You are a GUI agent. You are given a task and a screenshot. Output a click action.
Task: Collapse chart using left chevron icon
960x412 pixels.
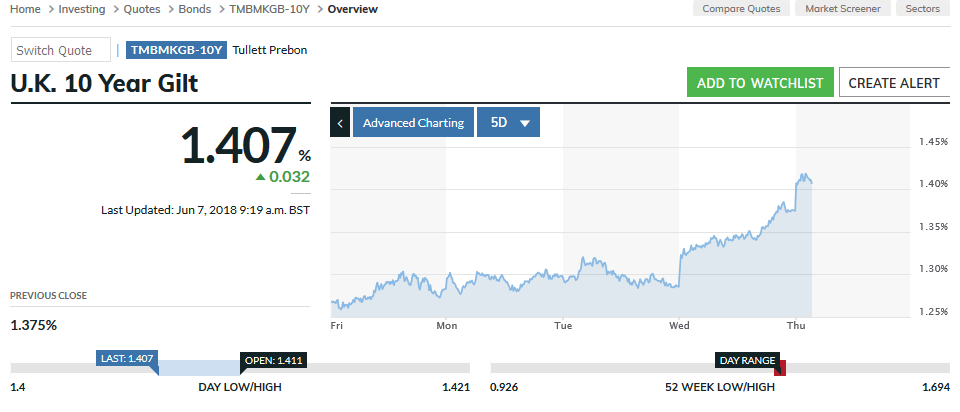pos(340,123)
